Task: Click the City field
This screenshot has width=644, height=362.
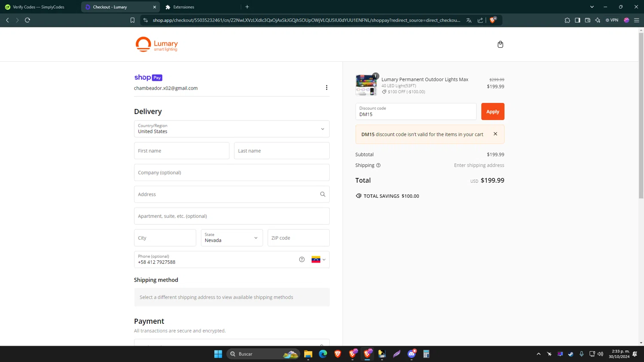Action: click(x=165, y=238)
